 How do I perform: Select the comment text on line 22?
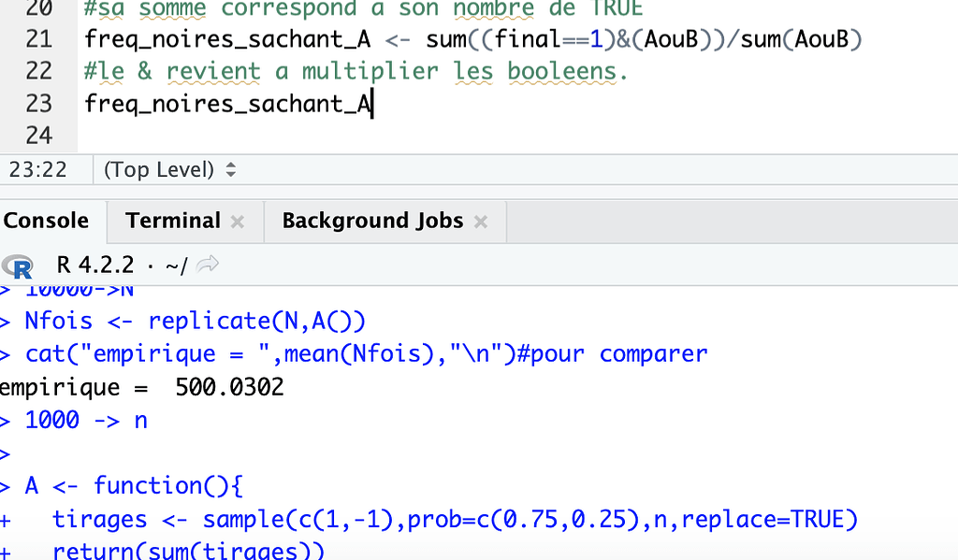coord(356,71)
